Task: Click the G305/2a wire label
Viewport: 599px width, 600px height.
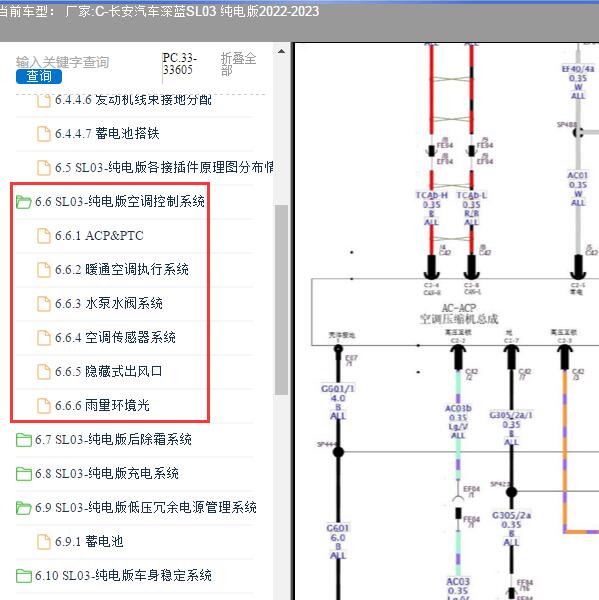Action: [x=511, y=515]
